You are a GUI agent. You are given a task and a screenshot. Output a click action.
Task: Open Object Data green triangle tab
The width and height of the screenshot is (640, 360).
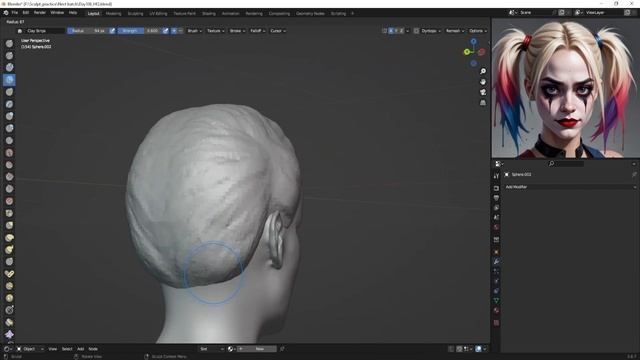coord(496,300)
